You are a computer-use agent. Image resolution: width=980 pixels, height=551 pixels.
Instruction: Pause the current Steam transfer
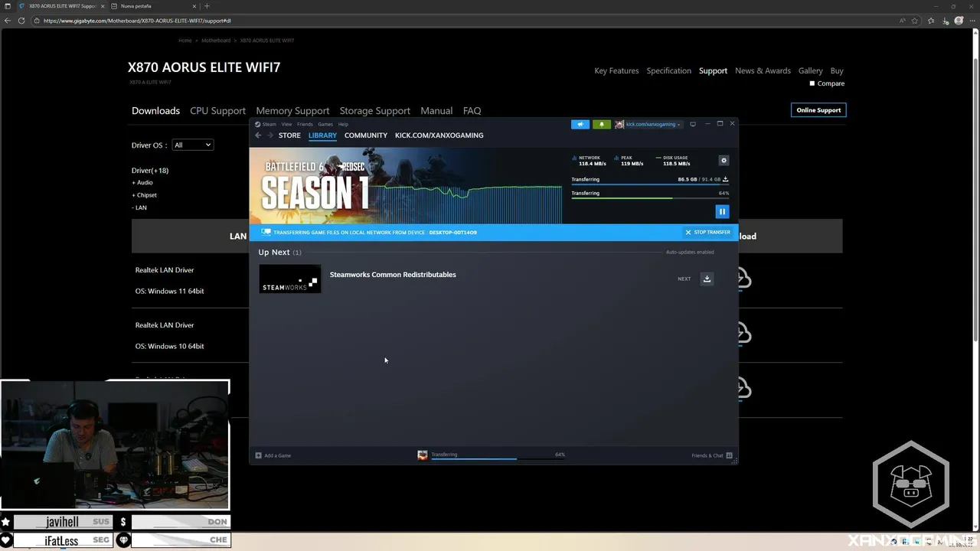722,211
